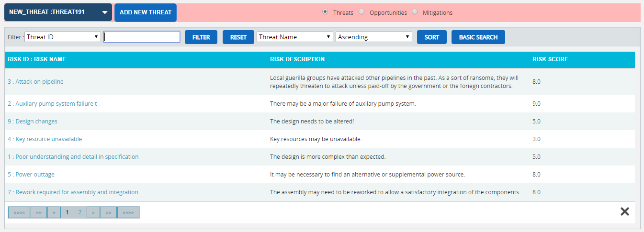Go to first page of results

tap(19, 212)
